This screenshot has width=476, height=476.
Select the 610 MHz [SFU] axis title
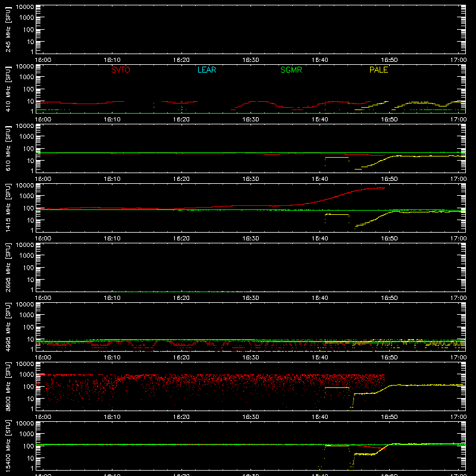8,148
